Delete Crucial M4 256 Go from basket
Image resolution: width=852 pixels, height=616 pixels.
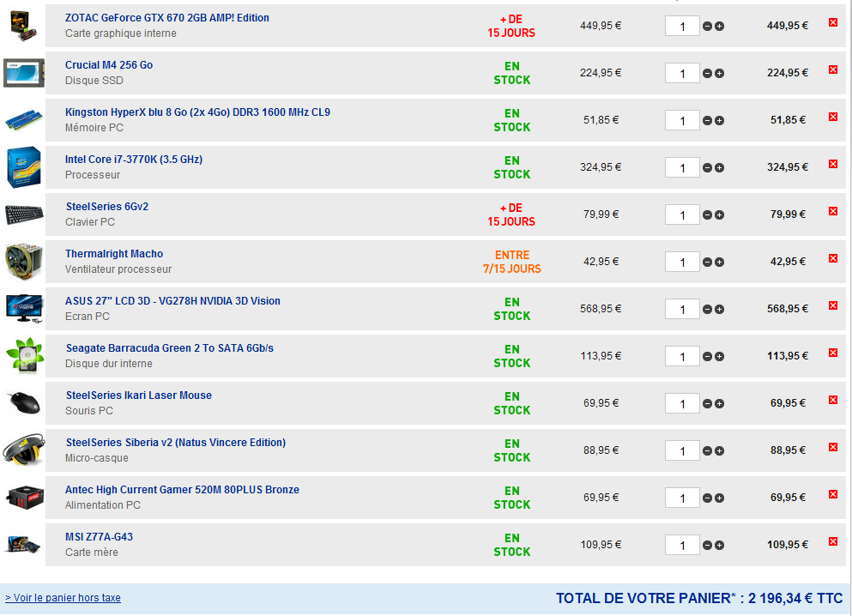832,69
